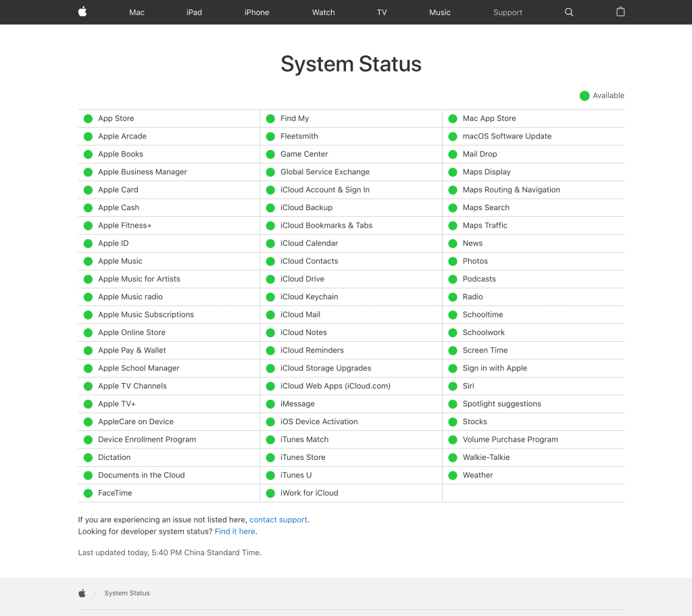
Task: Click the System Status breadcrumb text
Action: pyautogui.click(x=127, y=593)
